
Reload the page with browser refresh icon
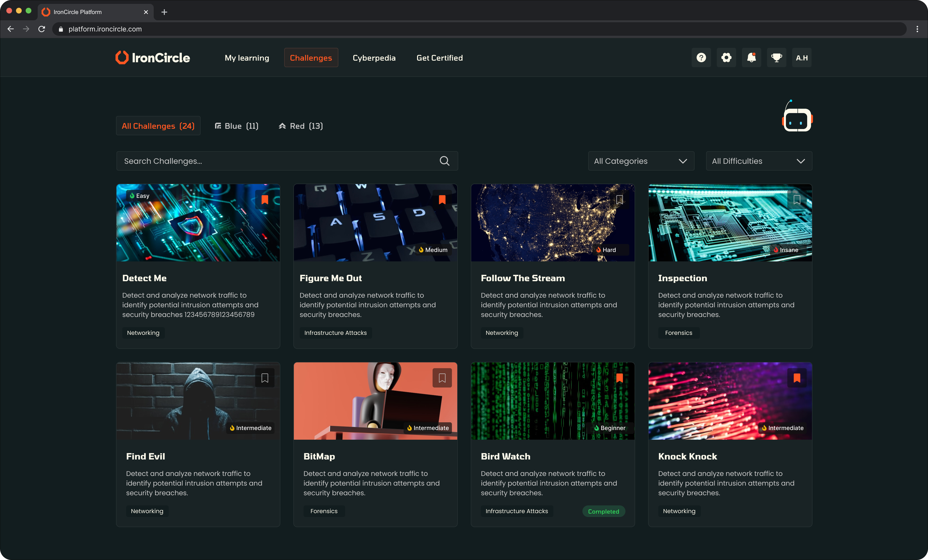click(42, 29)
